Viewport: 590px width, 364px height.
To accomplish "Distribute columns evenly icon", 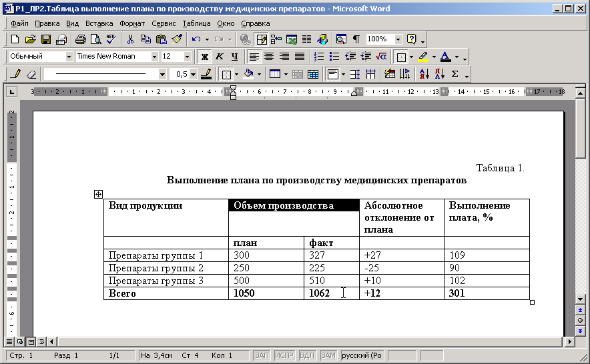I will pyautogui.click(x=370, y=74).
